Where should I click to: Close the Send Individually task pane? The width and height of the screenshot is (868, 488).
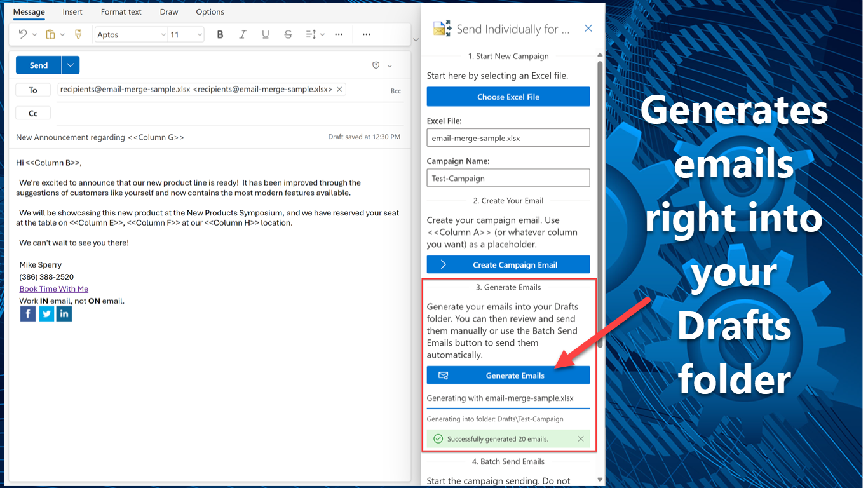point(588,29)
